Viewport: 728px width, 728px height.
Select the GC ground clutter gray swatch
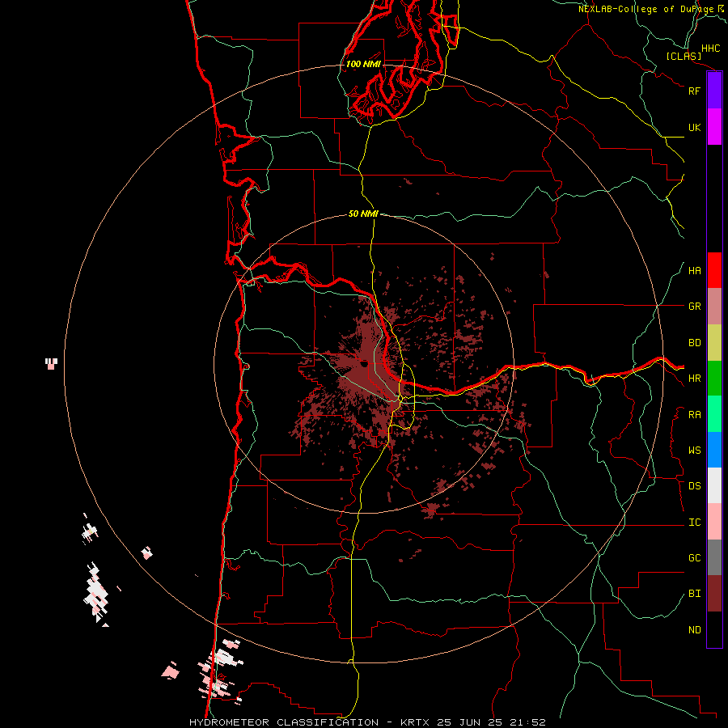(714, 557)
